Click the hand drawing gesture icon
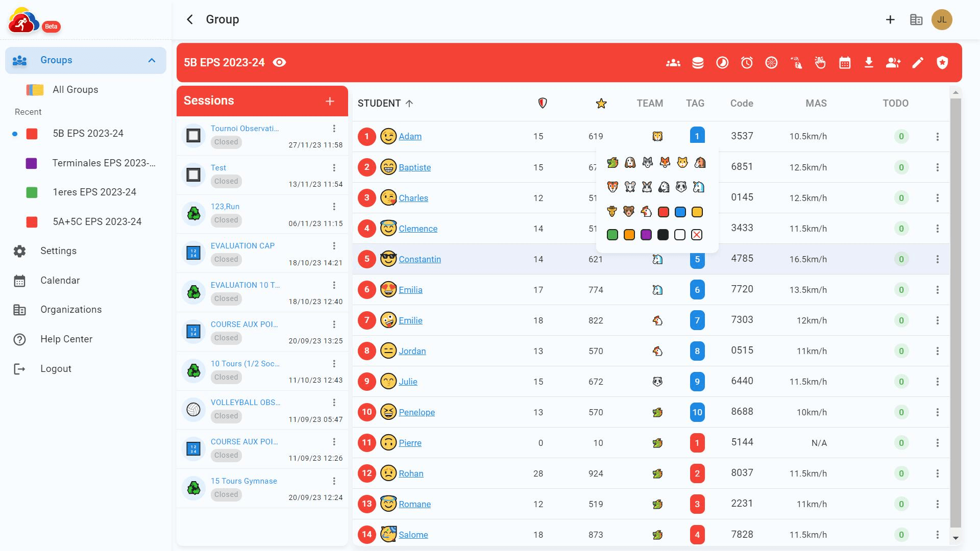 click(796, 63)
